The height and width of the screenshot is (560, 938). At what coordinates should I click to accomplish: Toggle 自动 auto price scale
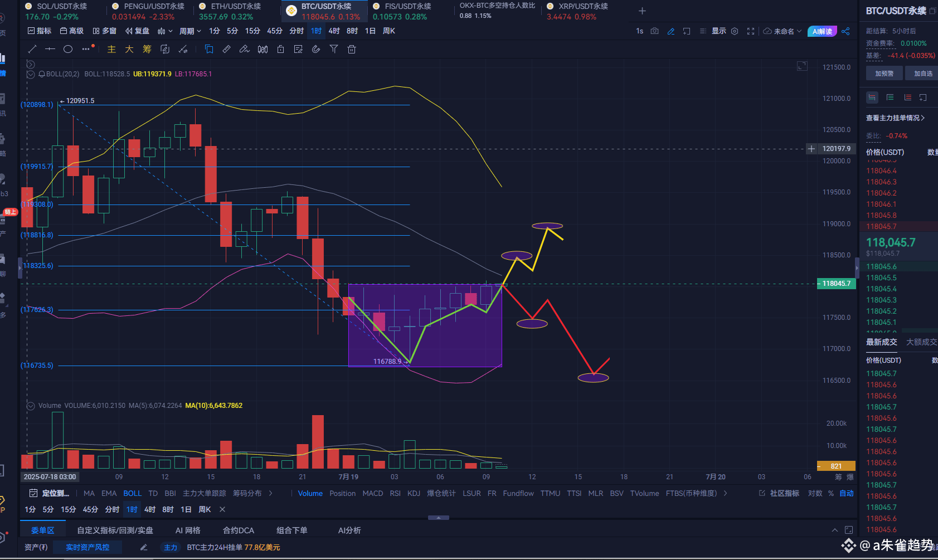[x=847, y=493]
